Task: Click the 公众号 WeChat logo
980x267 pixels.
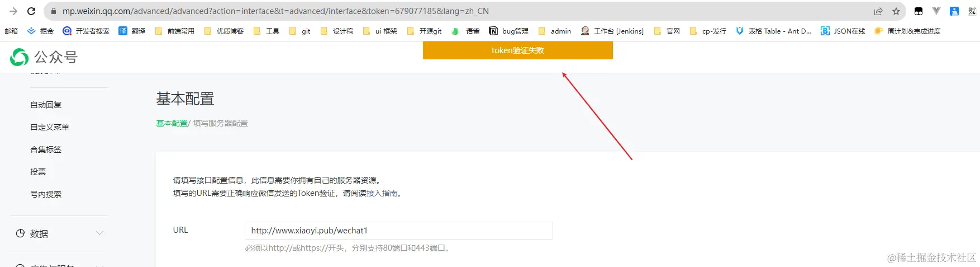Action: pos(44,57)
